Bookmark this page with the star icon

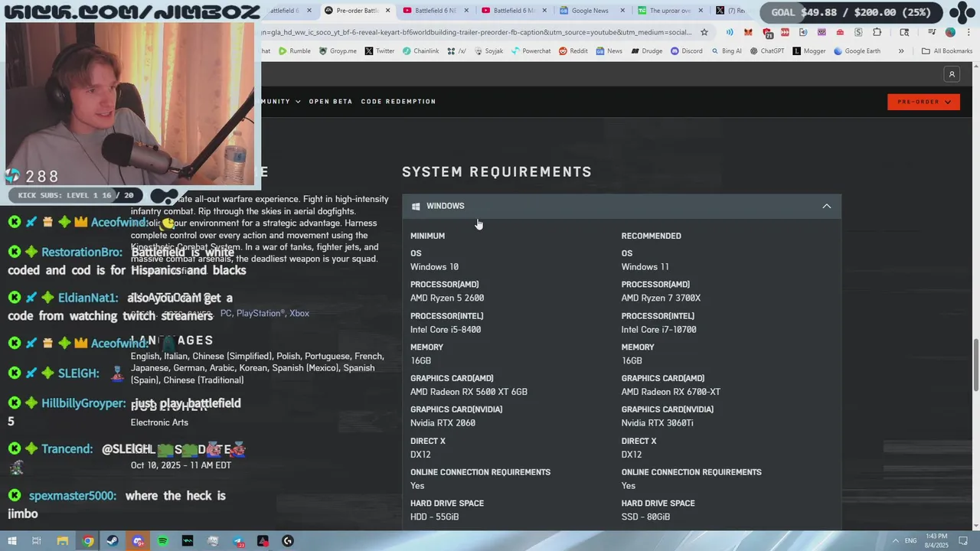click(x=704, y=32)
